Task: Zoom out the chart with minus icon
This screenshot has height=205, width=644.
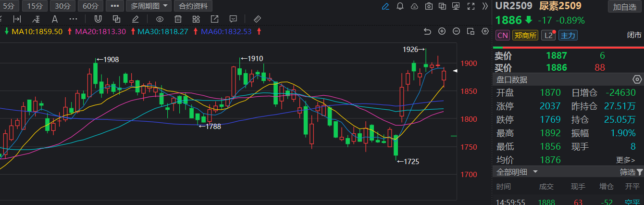Action: pos(457,32)
